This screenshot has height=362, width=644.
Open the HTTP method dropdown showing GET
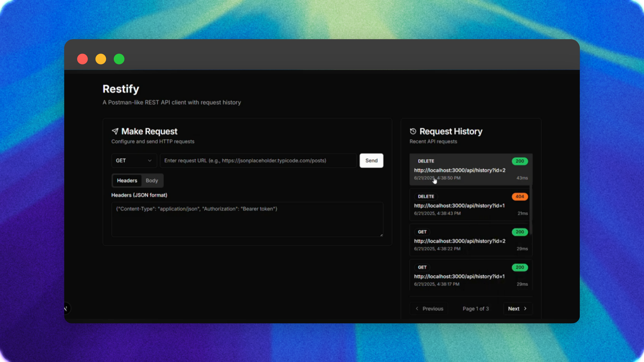click(134, 161)
